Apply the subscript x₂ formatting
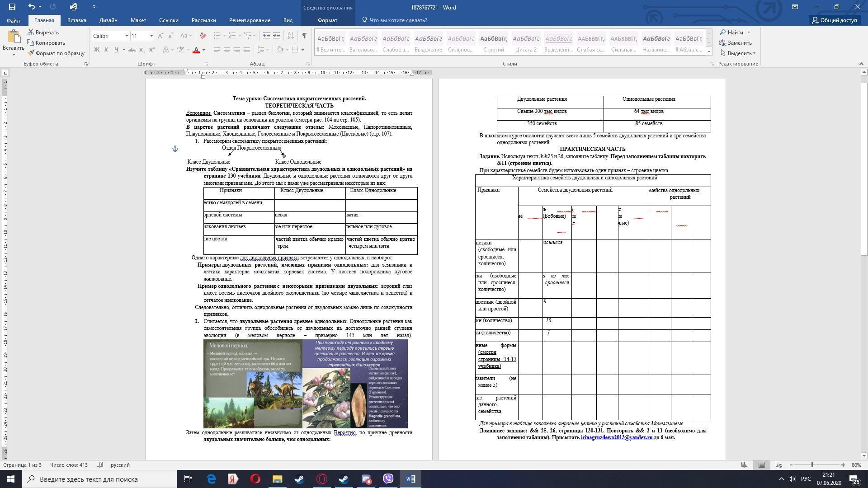Image resolution: width=868 pixels, height=488 pixels. pos(142,50)
